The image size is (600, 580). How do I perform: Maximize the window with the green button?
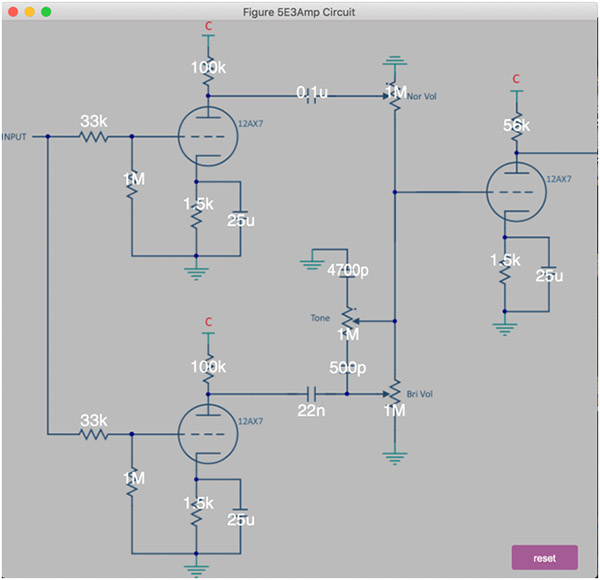pyautogui.click(x=46, y=12)
